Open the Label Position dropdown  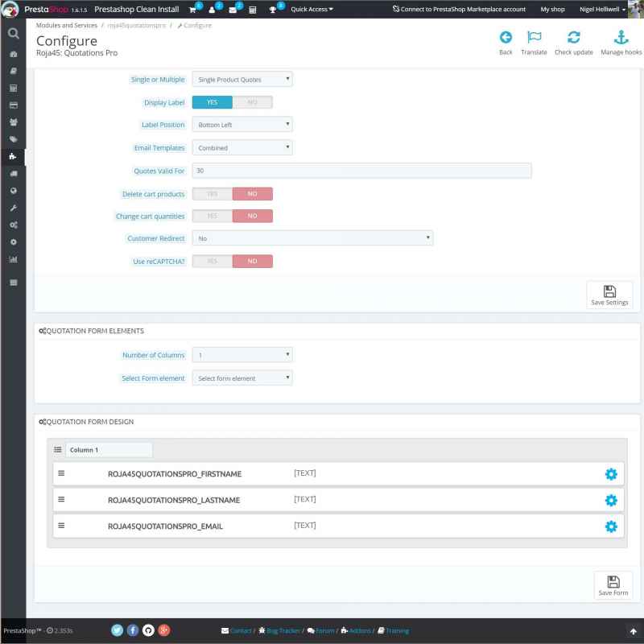pyautogui.click(x=242, y=125)
